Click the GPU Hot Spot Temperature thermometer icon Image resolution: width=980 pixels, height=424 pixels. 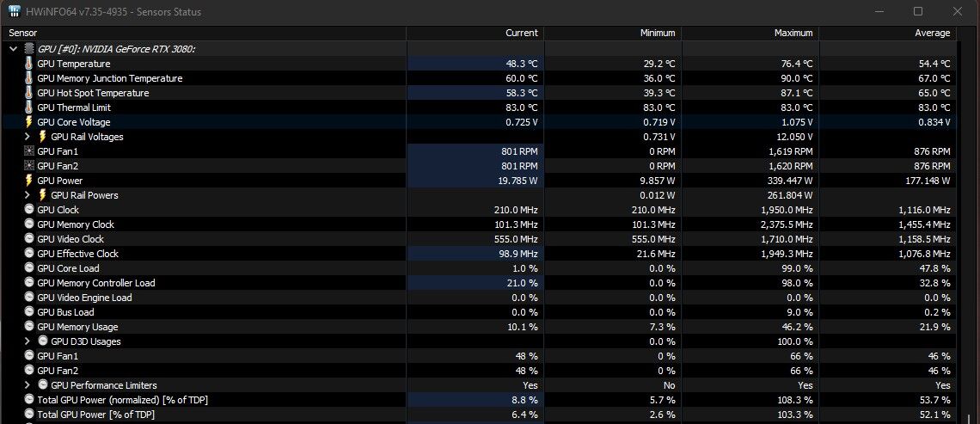(x=28, y=93)
